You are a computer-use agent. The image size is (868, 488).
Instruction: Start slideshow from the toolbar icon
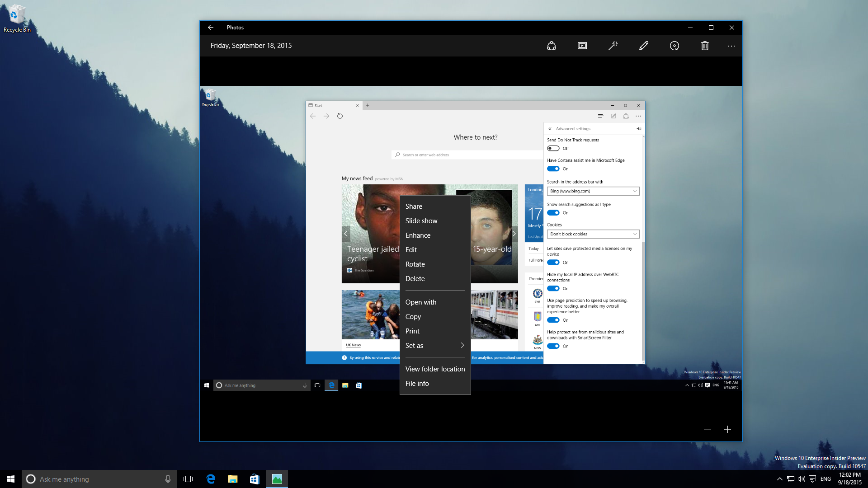(582, 46)
